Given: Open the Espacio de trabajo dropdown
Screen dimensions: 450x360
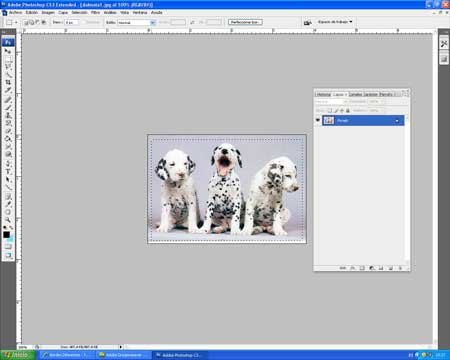Looking at the screenshot, I should [335, 22].
